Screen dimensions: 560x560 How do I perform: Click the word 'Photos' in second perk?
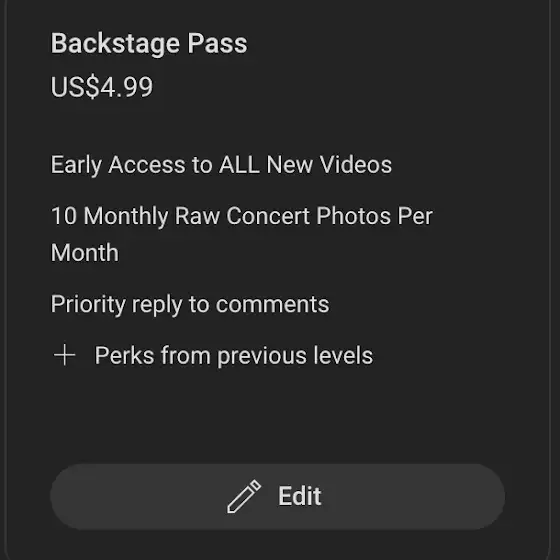pyautogui.click(x=354, y=216)
